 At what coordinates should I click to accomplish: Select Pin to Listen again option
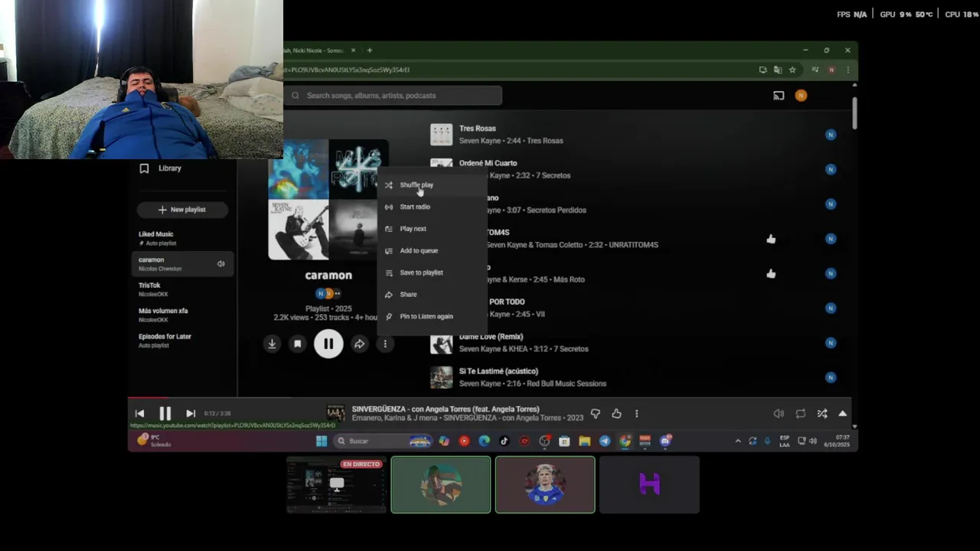432,316
